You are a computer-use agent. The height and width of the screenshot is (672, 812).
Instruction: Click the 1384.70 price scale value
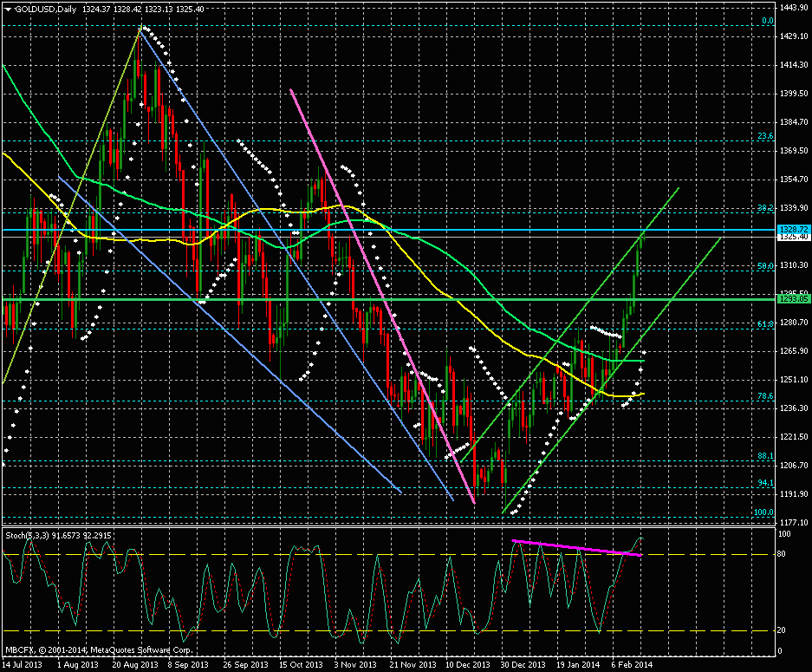794,121
